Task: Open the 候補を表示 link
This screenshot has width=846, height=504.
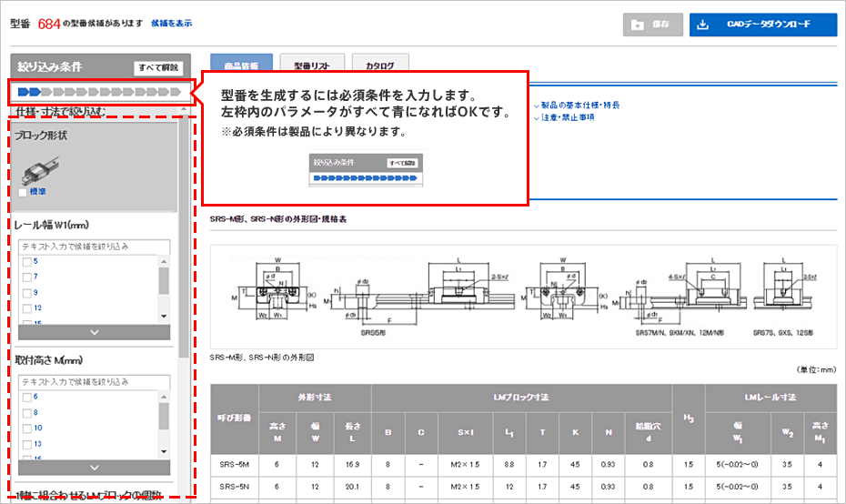Action: pos(172,24)
